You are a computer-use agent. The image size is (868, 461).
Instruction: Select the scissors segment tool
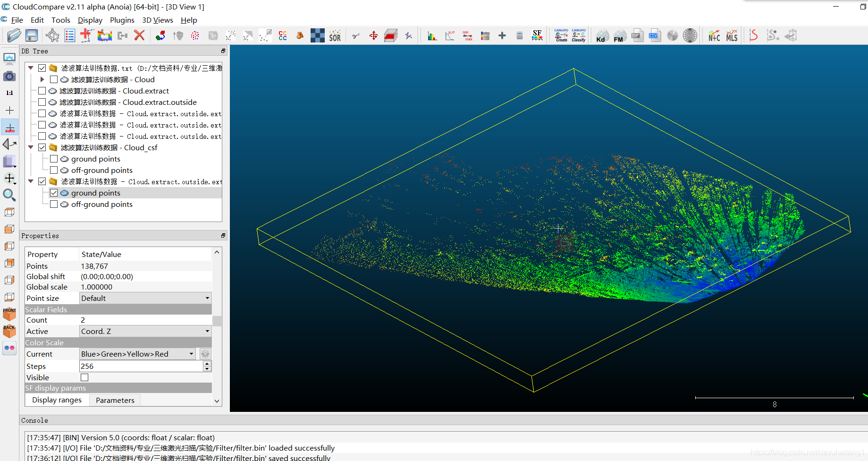pos(356,35)
